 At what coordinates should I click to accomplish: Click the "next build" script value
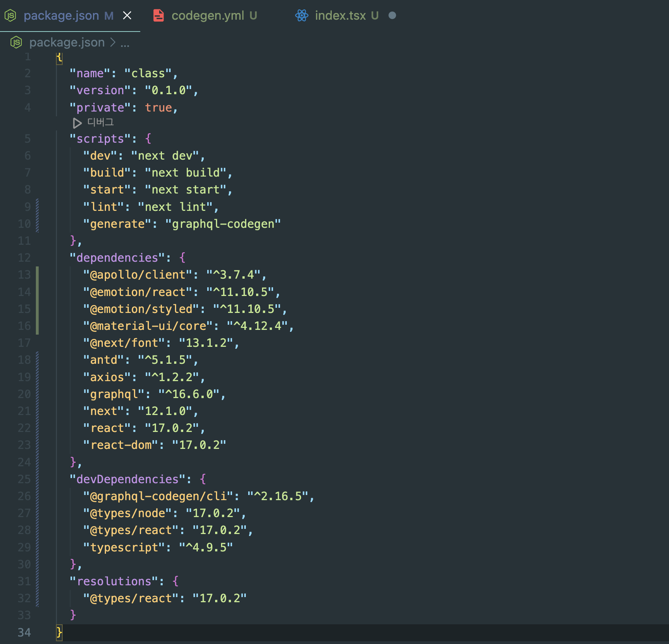point(186,173)
